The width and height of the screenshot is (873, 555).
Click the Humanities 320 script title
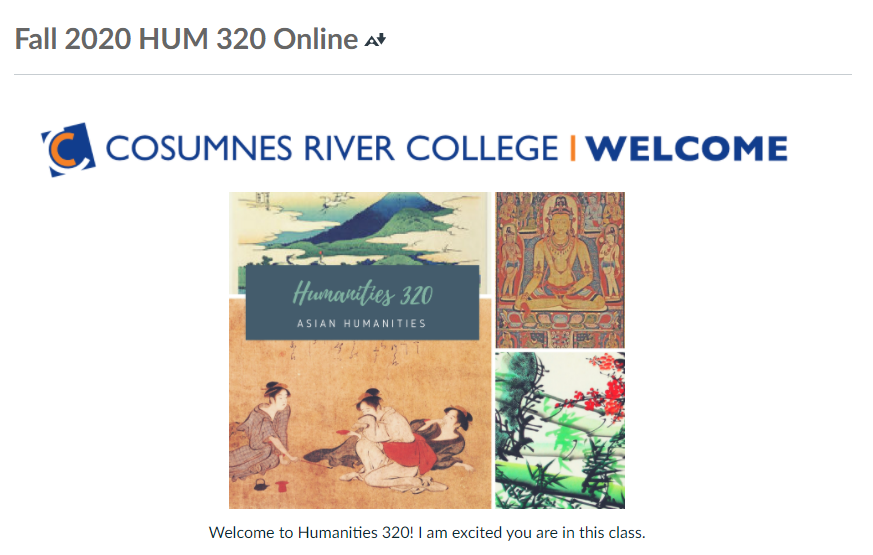pyautogui.click(x=362, y=293)
